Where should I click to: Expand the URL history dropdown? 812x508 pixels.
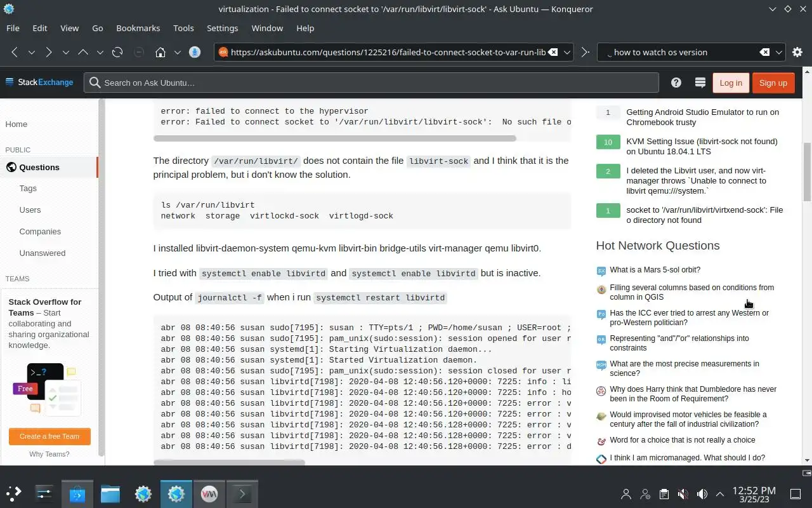pyautogui.click(x=568, y=52)
